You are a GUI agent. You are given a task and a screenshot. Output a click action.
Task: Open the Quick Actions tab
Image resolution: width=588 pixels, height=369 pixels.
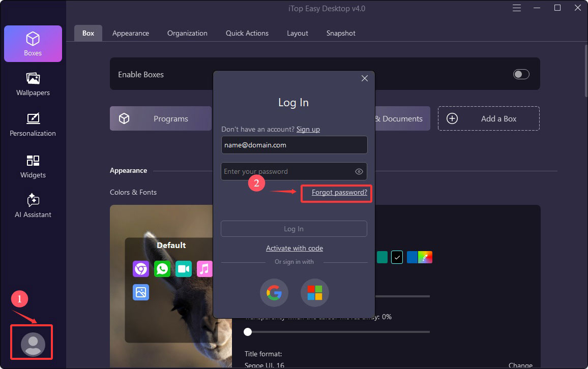[247, 33]
